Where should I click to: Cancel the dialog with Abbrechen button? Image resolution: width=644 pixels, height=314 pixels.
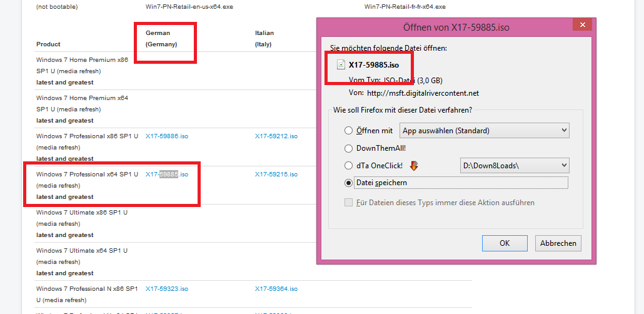pyautogui.click(x=558, y=243)
